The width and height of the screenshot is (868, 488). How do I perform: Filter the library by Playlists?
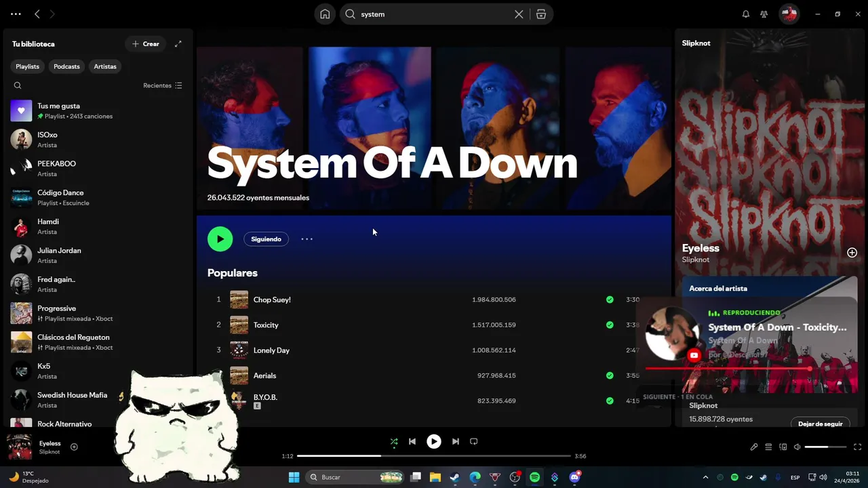[28, 66]
